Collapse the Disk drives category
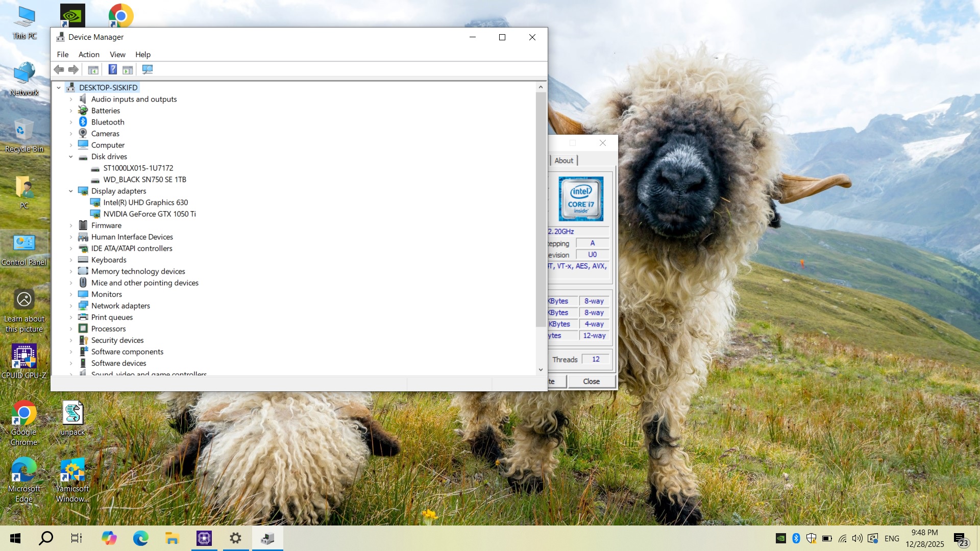 (x=71, y=157)
